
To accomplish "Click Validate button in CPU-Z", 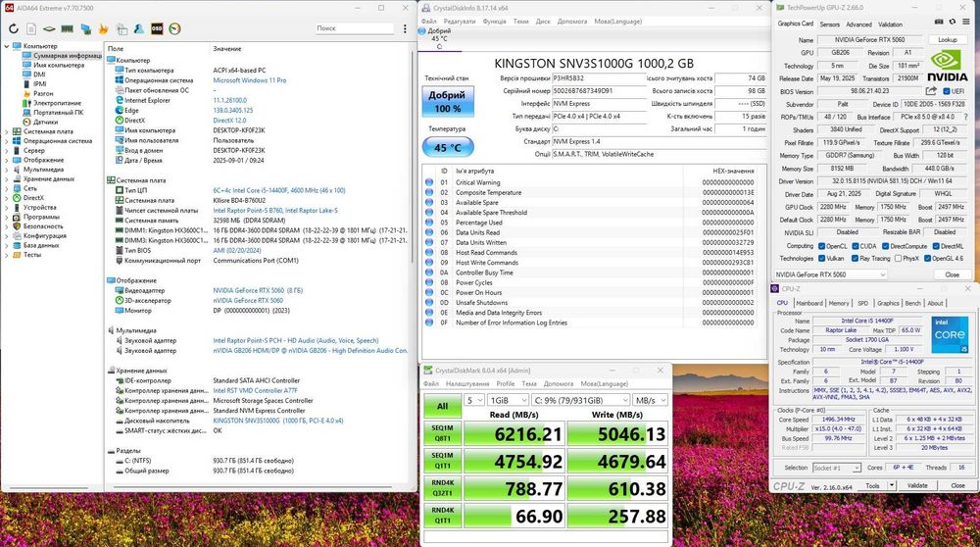I will [917, 486].
